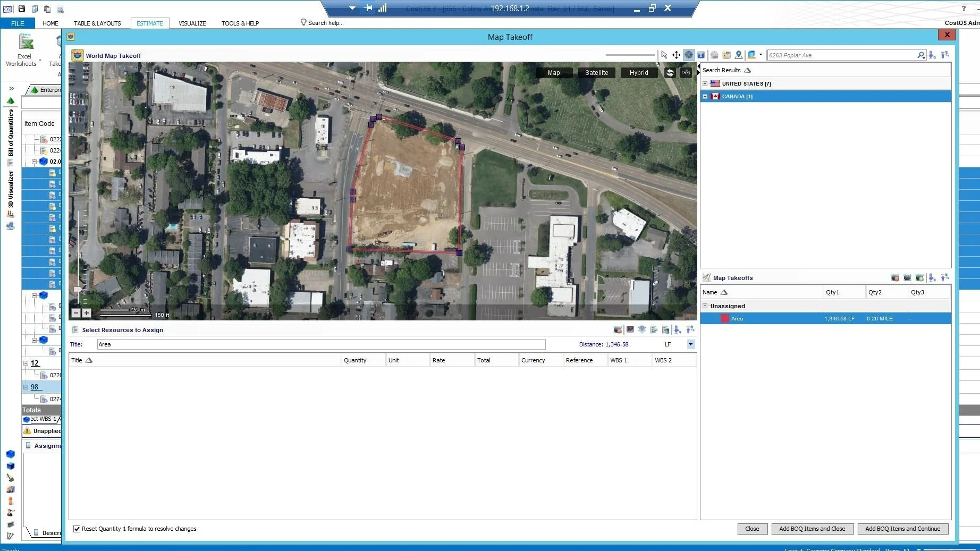Switch map view to Map mode

click(x=554, y=73)
